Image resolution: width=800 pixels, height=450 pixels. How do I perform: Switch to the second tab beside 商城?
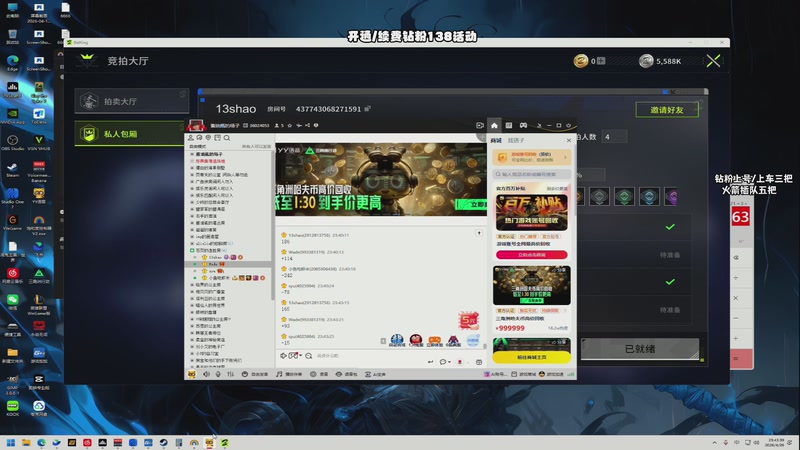coord(516,140)
